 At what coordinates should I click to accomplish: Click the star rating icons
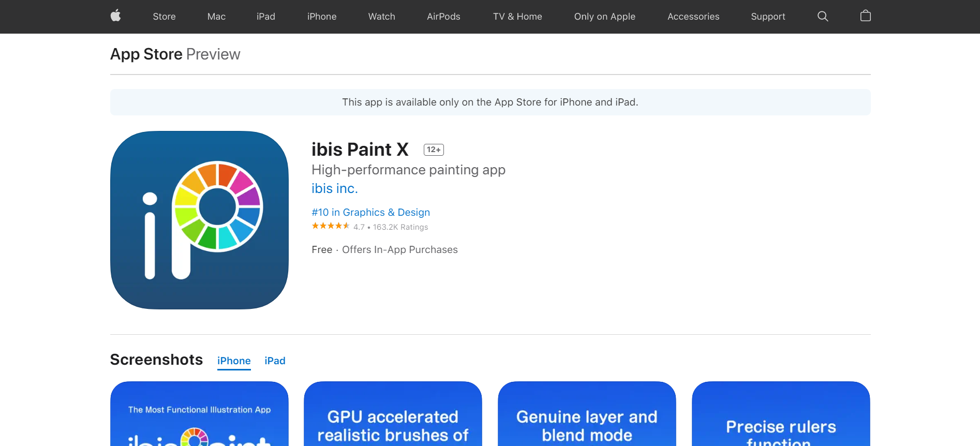click(x=331, y=226)
